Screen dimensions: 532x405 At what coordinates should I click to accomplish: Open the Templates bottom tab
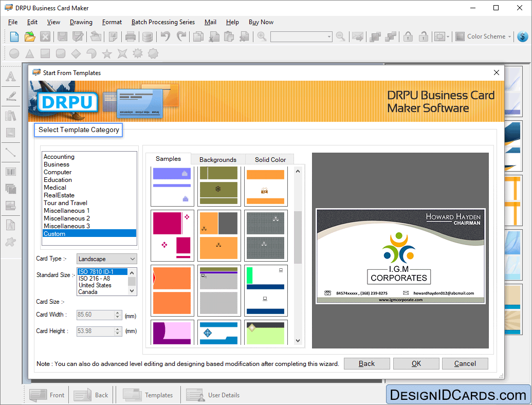(x=148, y=395)
